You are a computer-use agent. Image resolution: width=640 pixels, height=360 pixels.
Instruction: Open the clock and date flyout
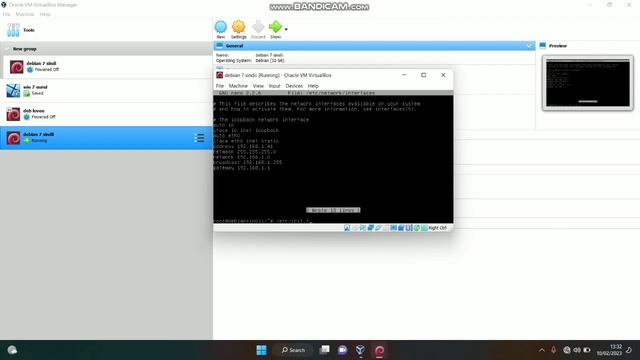(609, 350)
